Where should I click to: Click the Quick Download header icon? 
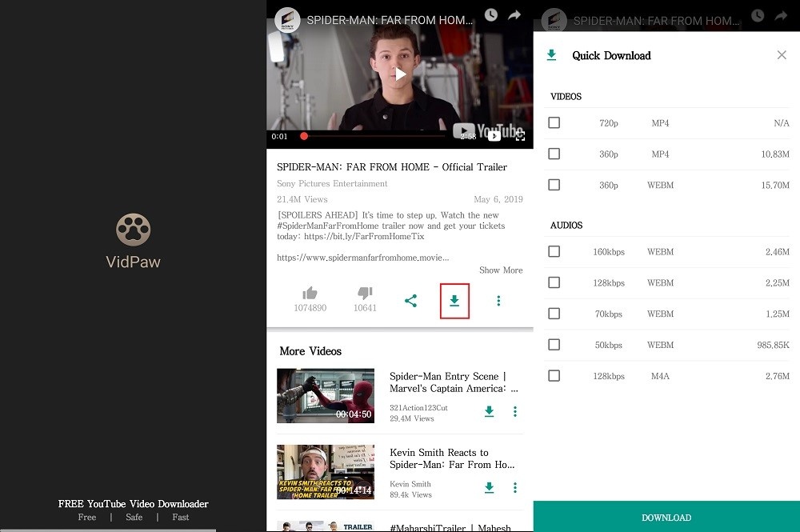point(551,55)
